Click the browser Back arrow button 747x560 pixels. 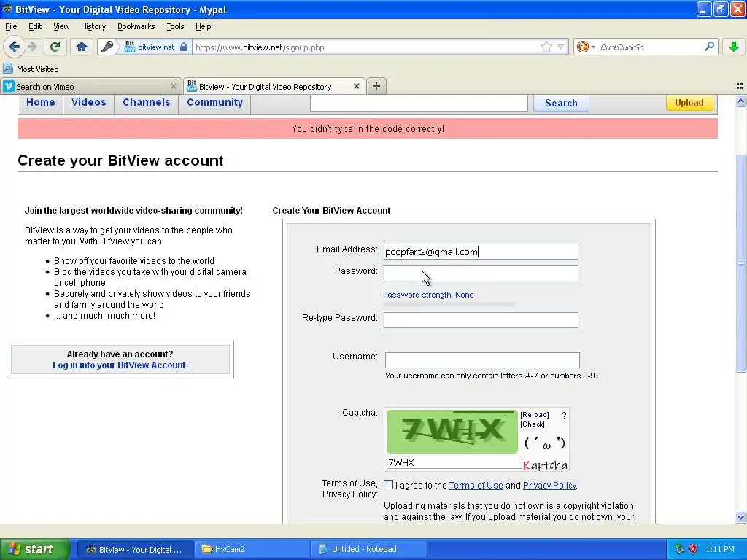pyautogui.click(x=15, y=47)
